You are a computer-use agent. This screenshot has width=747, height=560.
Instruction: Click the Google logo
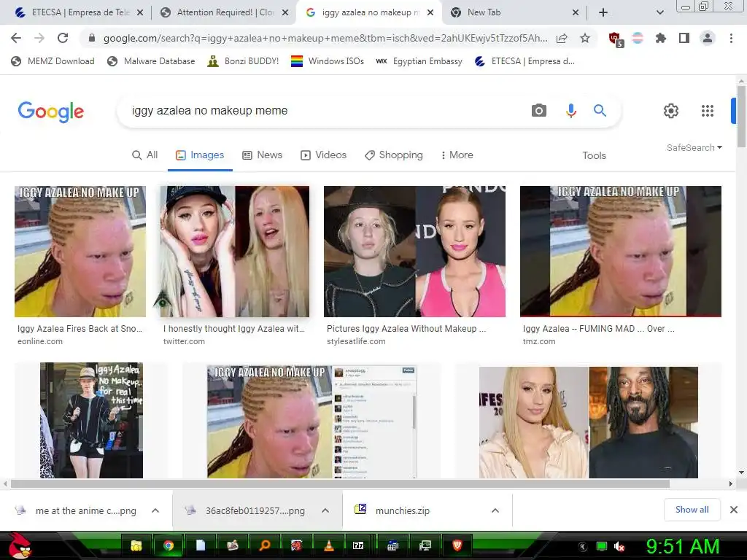pyautogui.click(x=51, y=112)
